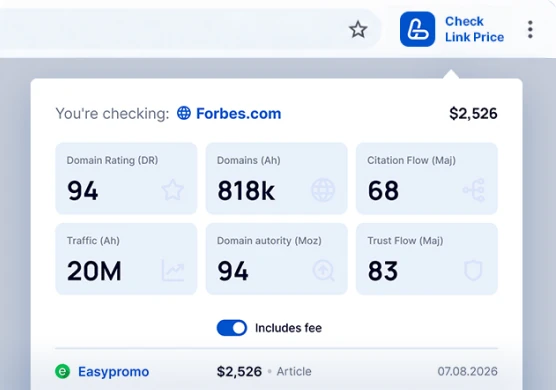Open the Forbes.com link
This screenshot has width=556, height=390.
tap(239, 113)
